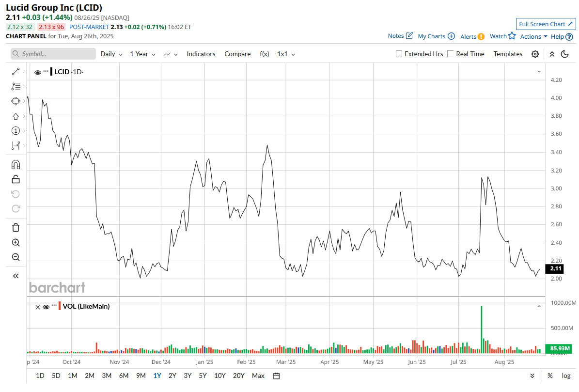This screenshot has height=392, width=579.
Task: Open the chart type dropdown
Action: (171, 54)
